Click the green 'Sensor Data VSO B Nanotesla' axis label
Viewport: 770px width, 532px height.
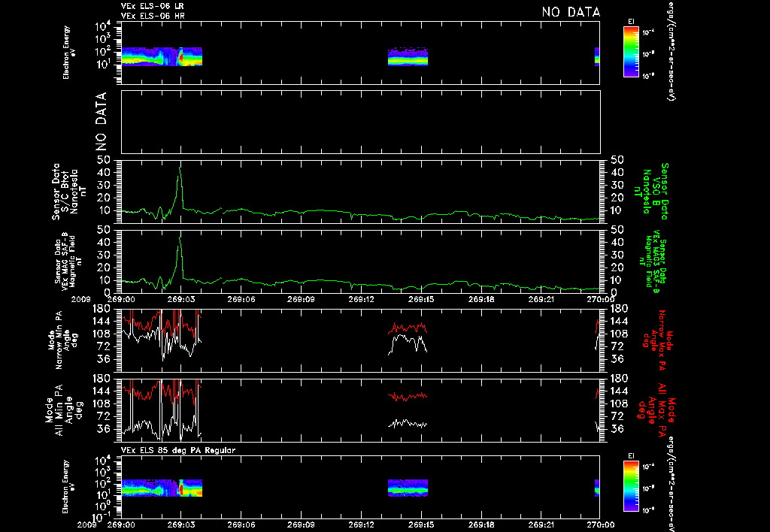pos(651,192)
